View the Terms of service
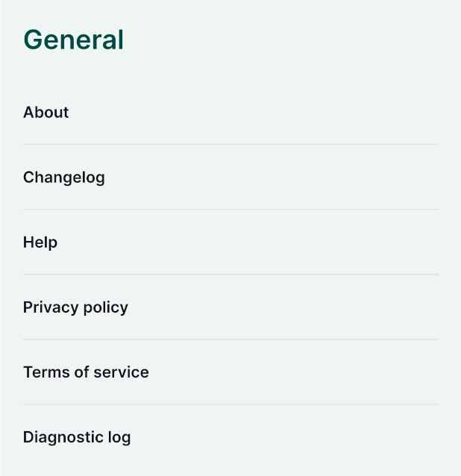Screen dimensions: 461x476 tap(86, 372)
